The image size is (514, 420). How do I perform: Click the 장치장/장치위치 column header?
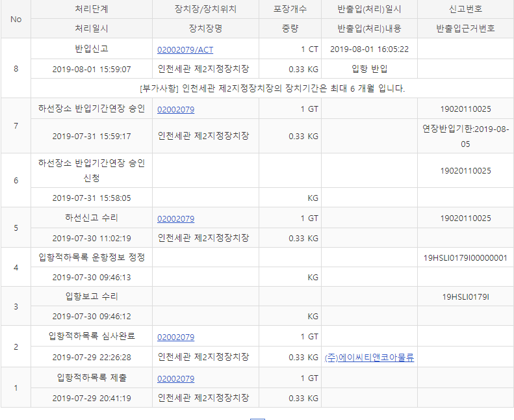205,10
